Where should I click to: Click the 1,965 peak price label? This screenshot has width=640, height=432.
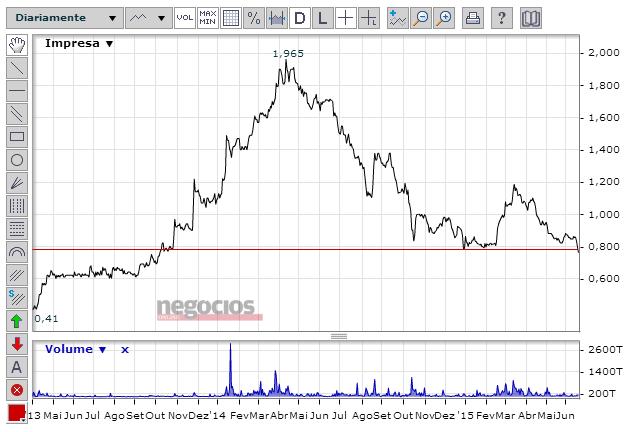288,53
